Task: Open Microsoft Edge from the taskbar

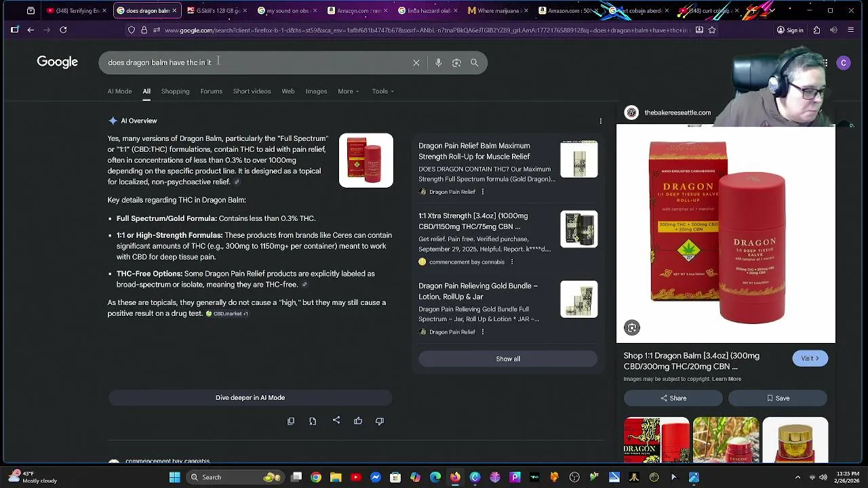Action: click(x=435, y=477)
